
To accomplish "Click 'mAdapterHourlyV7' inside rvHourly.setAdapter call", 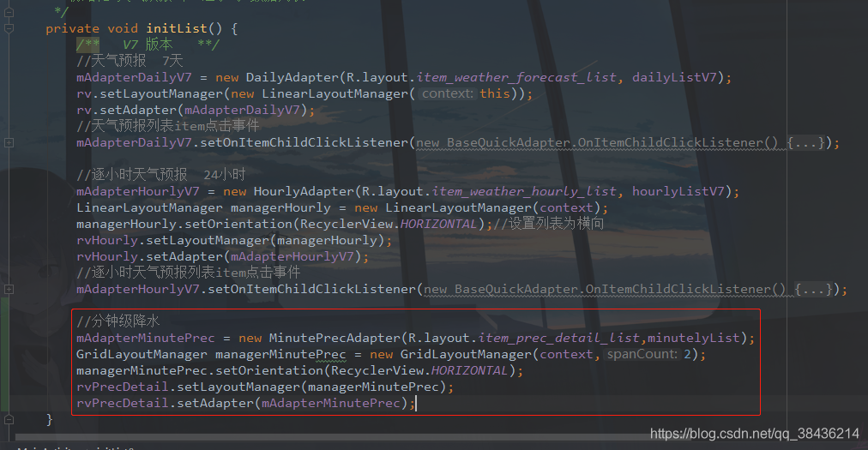I will 292,257.
